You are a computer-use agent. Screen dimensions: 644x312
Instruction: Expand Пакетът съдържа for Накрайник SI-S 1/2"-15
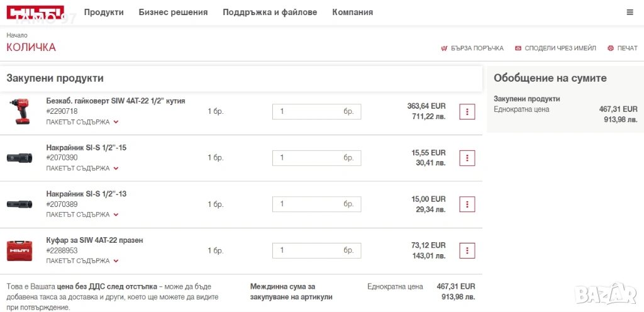[82, 169]
